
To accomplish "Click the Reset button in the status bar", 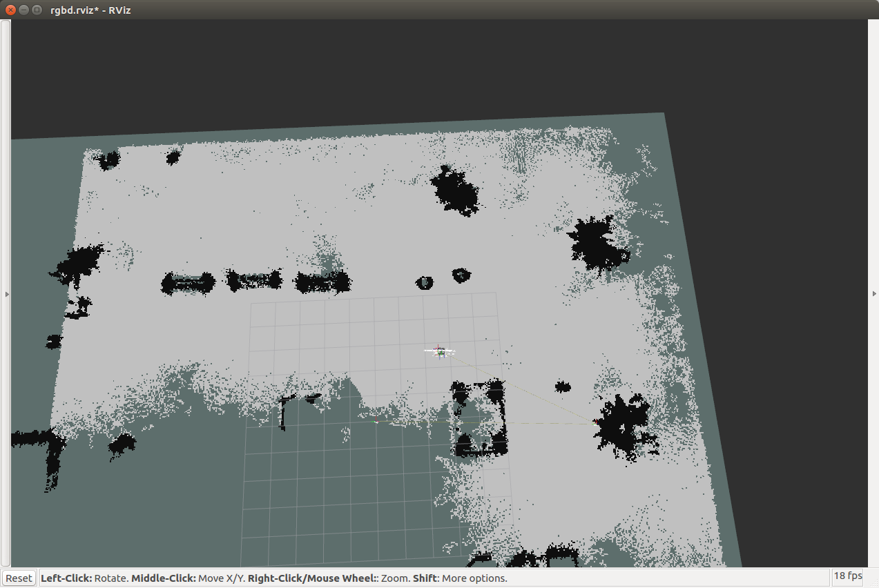I will [19, 578].
